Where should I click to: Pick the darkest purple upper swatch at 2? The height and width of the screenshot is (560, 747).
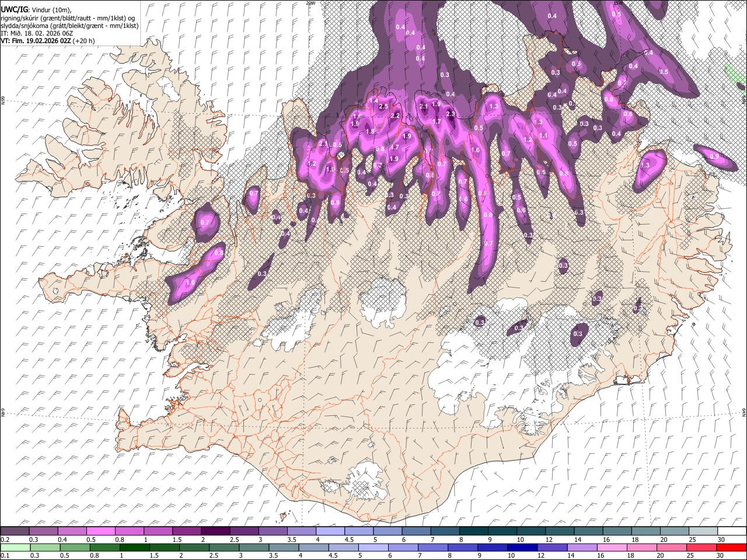coord(215,531)
